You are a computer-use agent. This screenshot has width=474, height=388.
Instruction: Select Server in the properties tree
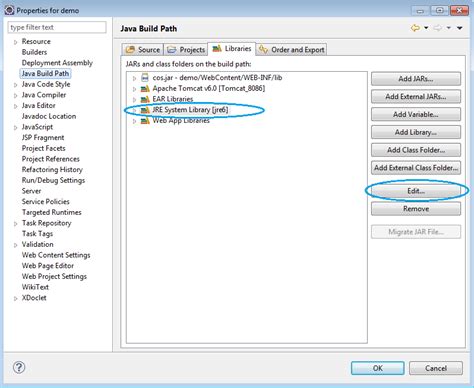coord(31,191)
